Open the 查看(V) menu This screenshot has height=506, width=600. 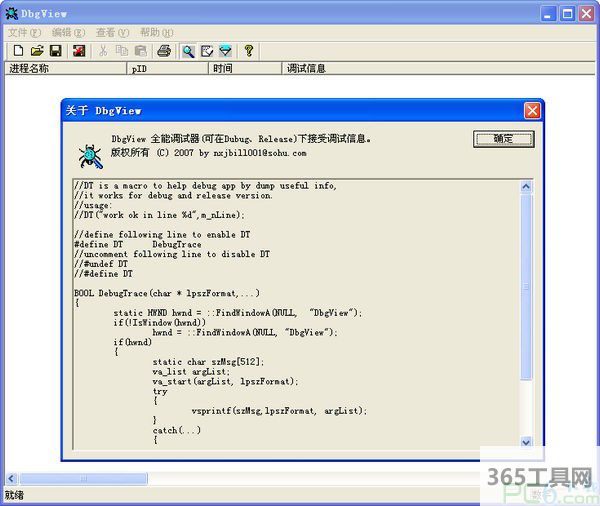click(112, 33)
